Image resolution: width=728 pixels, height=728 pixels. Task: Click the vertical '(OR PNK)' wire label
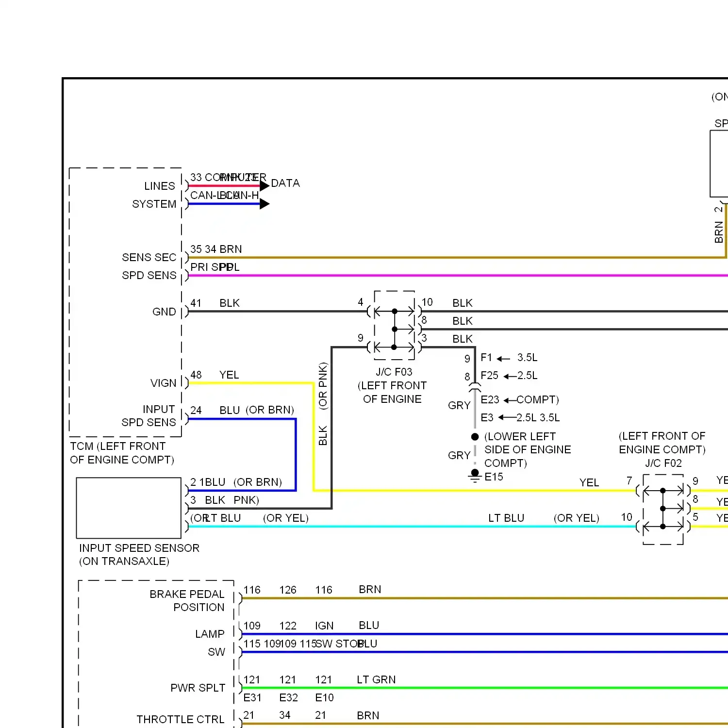[x=323, y=386]
